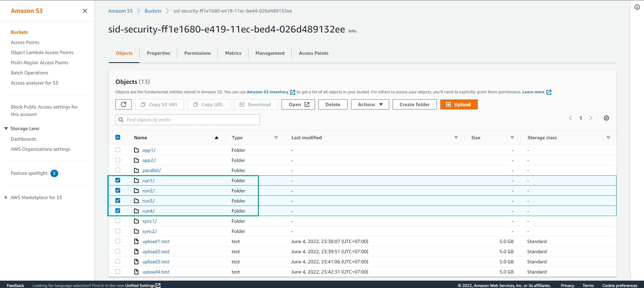The image size is (644, 288).
Task: Collapse the Storage Lens section
Action: (6, 128)
